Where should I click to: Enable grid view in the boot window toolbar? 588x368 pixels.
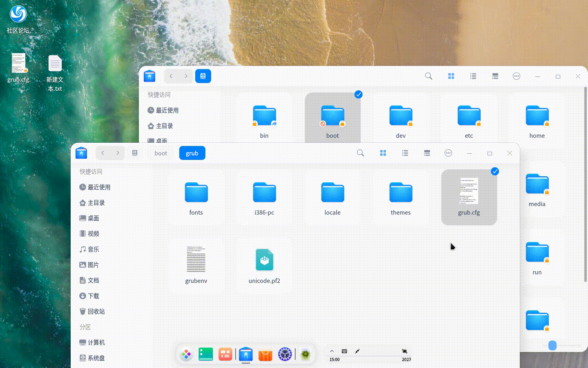click(x=451, y=76)
